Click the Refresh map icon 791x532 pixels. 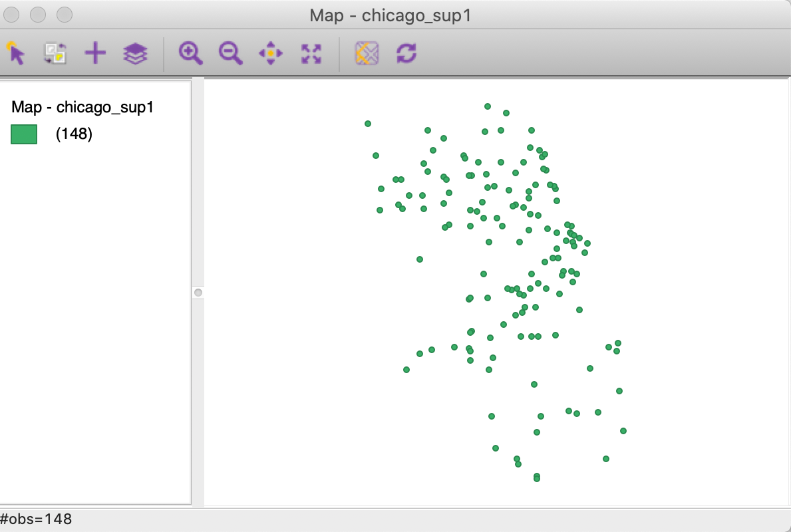click(x=406, y=53)
